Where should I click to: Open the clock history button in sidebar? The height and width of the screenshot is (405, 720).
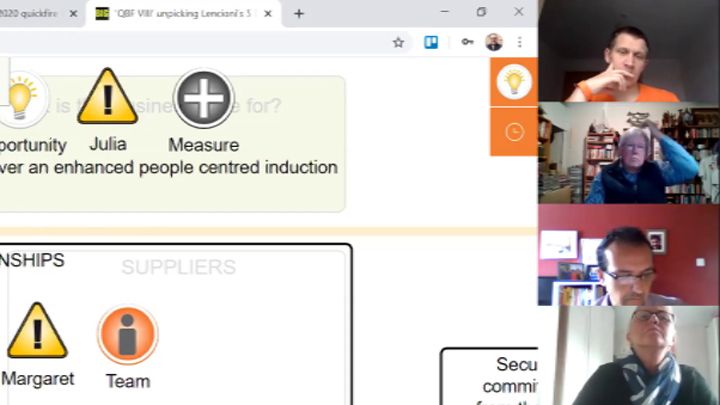pyautogui.click(x=513, y=132)
